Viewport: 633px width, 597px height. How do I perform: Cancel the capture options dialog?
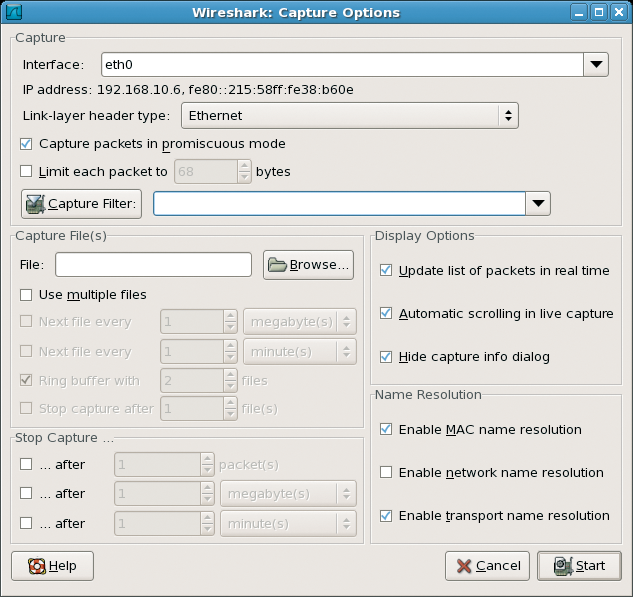pos(487,566)
